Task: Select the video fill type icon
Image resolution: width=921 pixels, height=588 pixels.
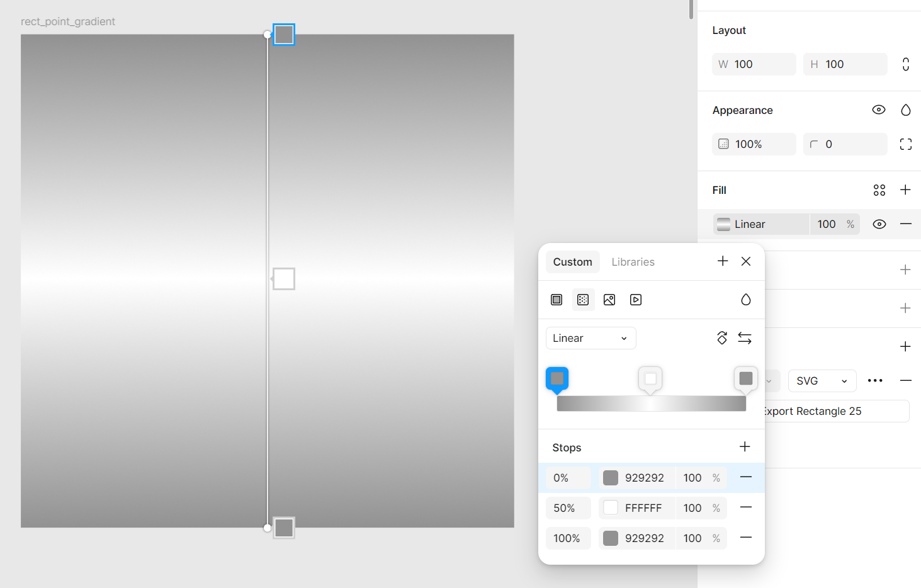Action: 636,300
